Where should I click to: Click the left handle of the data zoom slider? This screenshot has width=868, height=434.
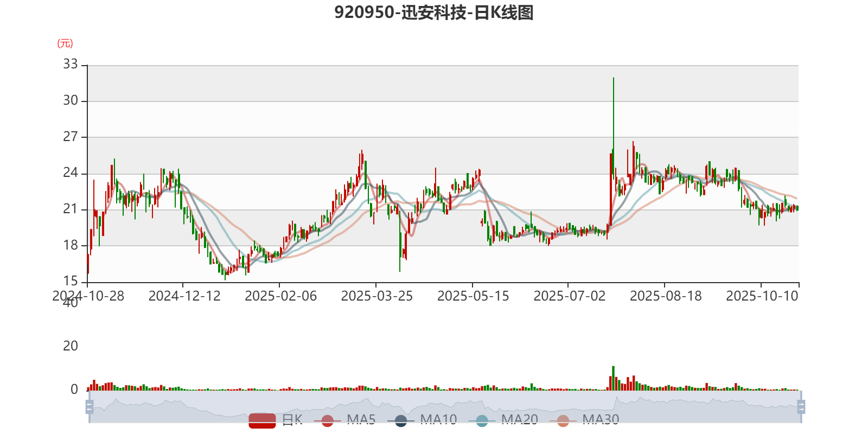tap(90, 406)
